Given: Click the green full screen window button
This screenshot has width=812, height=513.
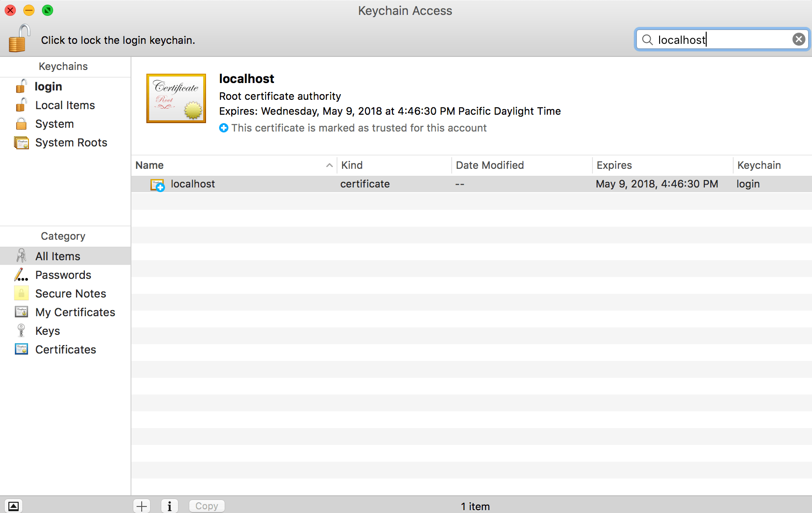Looking at the screenshot, I should point(48,10).
